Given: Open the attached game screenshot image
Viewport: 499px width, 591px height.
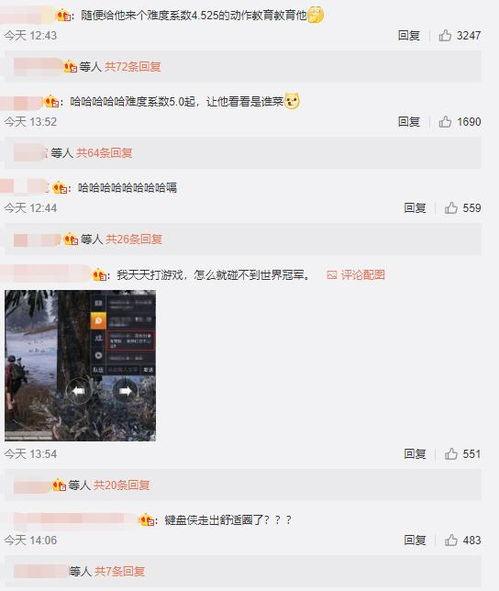Looking at the screenshot, I should [x=80, y=365].
